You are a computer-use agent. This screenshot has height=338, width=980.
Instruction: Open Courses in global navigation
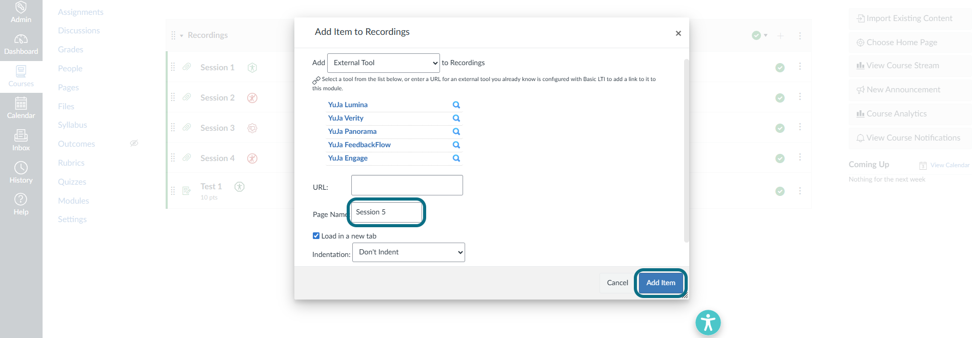[21, 76]
